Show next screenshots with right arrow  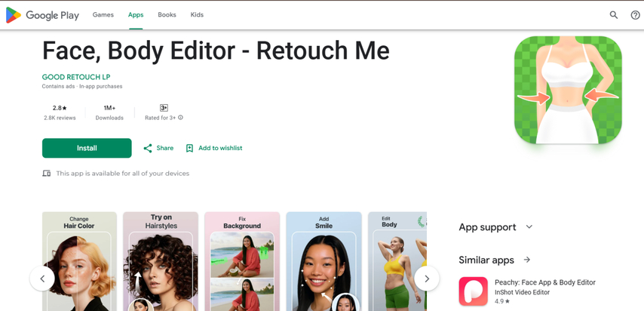click(x=427, y=279)
